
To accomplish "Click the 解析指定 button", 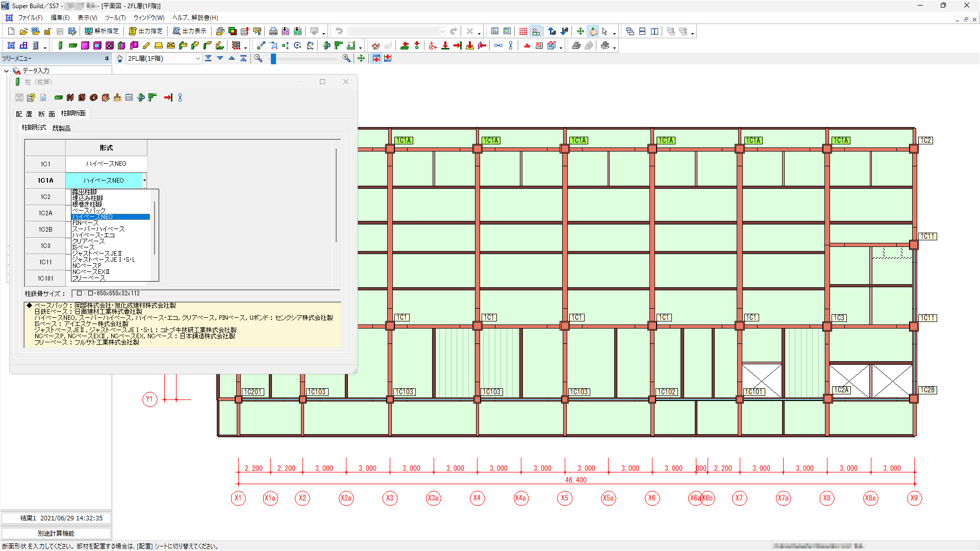I will coord(102,31).
